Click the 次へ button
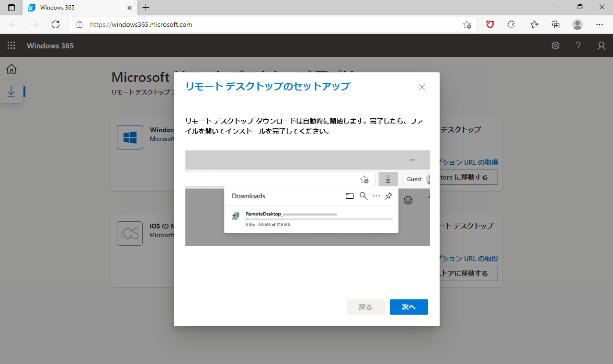The width and height of the screenshot is (613, 364). (x=409, y=307)
